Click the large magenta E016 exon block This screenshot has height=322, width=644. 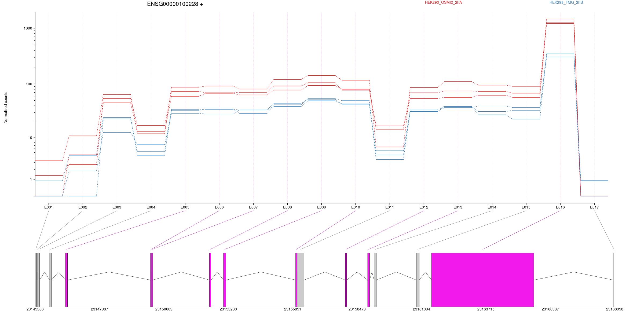(x=482, y=280)
